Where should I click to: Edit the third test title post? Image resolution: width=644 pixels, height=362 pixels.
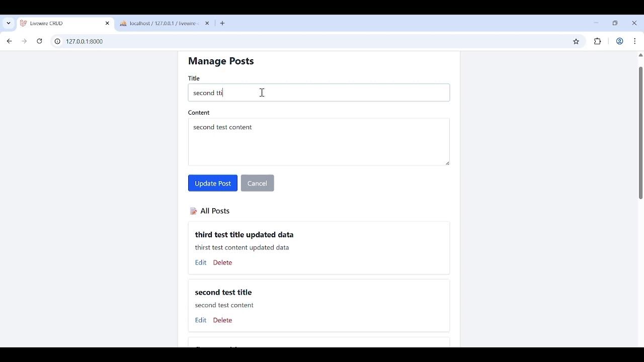coord(201,262)
